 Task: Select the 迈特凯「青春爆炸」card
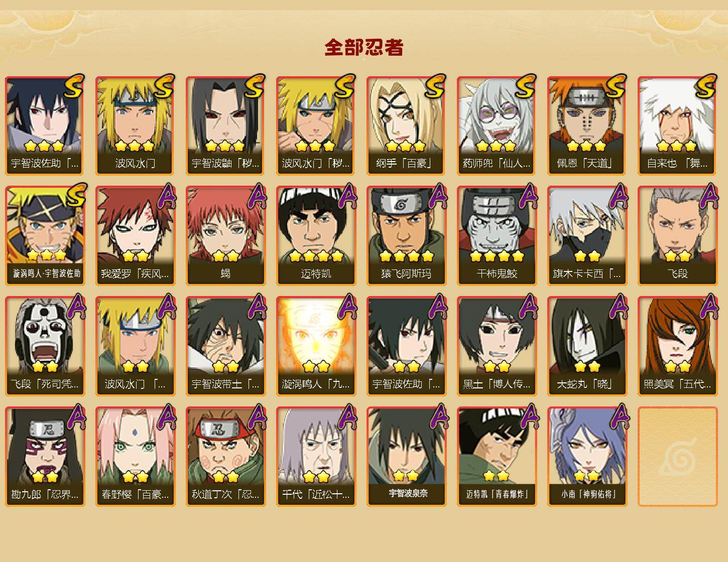click(x=497, y=457)
